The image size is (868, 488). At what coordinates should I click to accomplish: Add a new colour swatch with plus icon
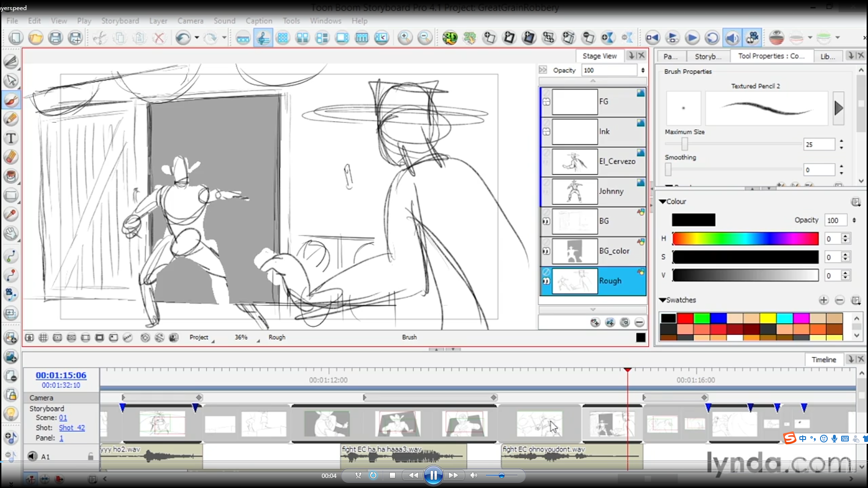pos(823,300)
